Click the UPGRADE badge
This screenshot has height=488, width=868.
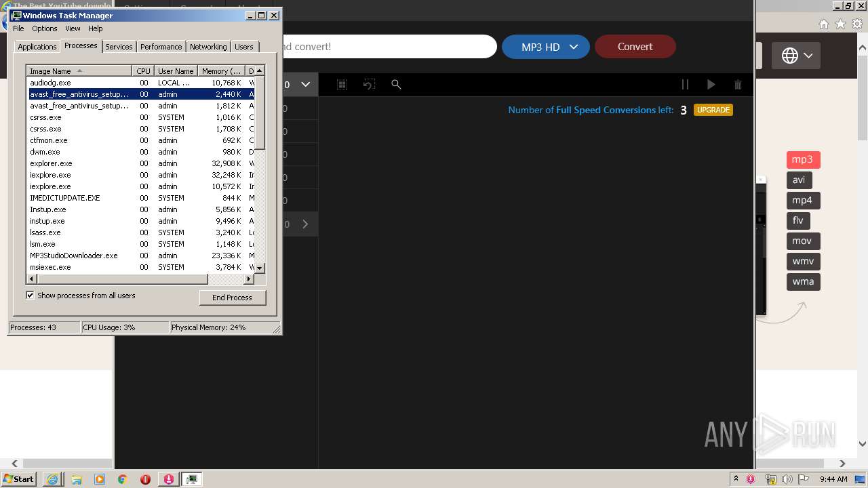point(713,110)
